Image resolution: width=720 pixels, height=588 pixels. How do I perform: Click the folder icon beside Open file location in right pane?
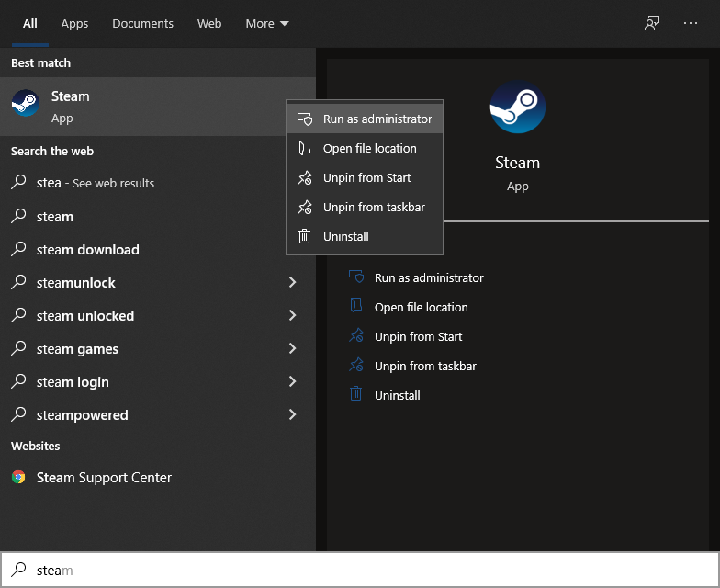(356, 307)
